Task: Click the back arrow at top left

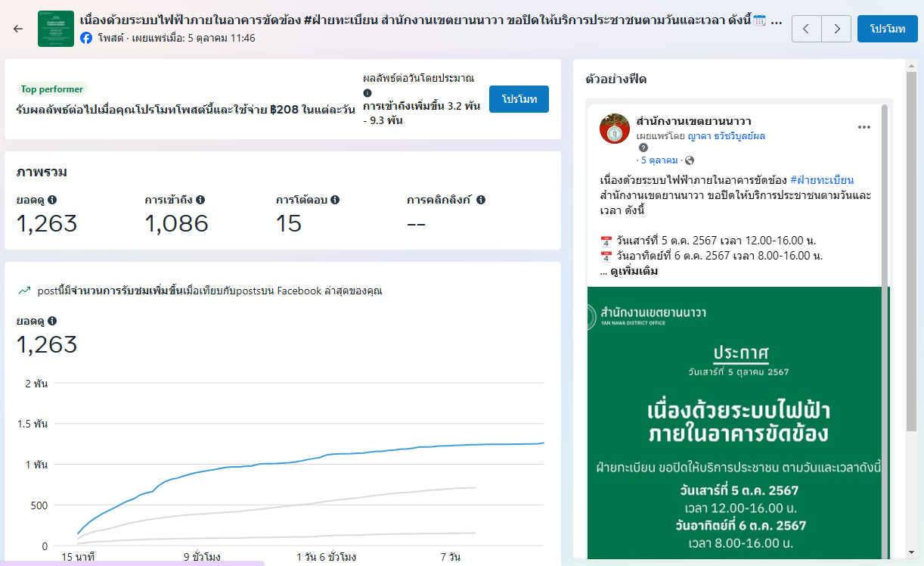Action: tap(18, 29)
